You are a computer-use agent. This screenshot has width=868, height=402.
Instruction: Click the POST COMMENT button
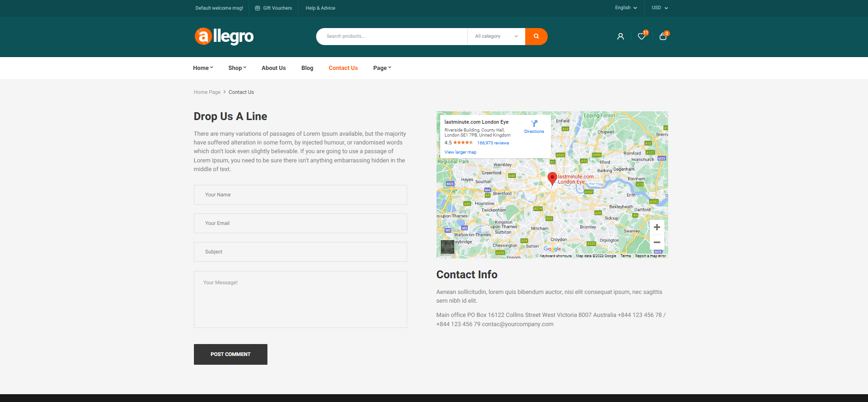[231, 354]
